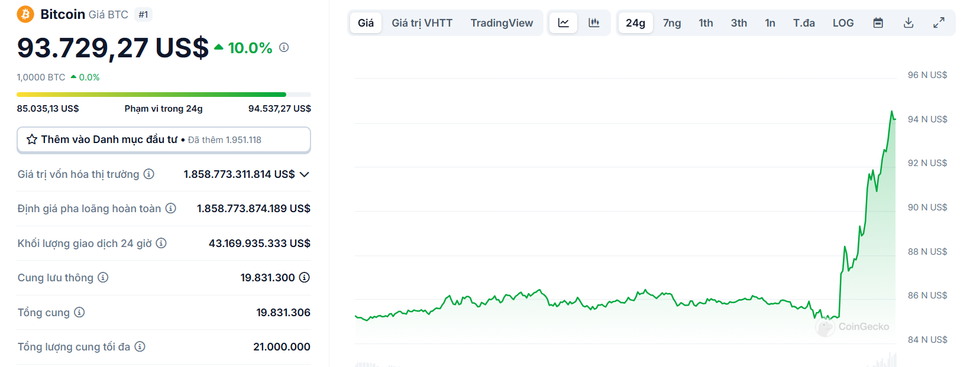Switch to candlestick chart icon

(x=594, y=23)
